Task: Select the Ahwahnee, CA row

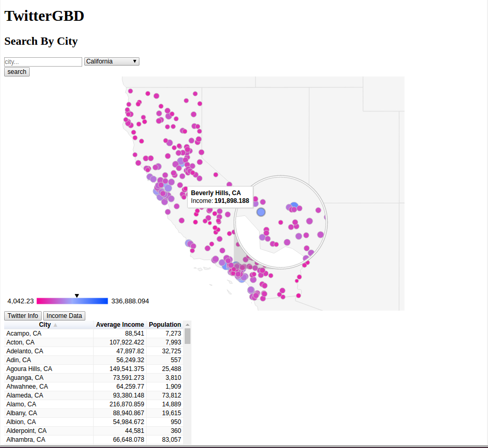Action: point(93,387)
